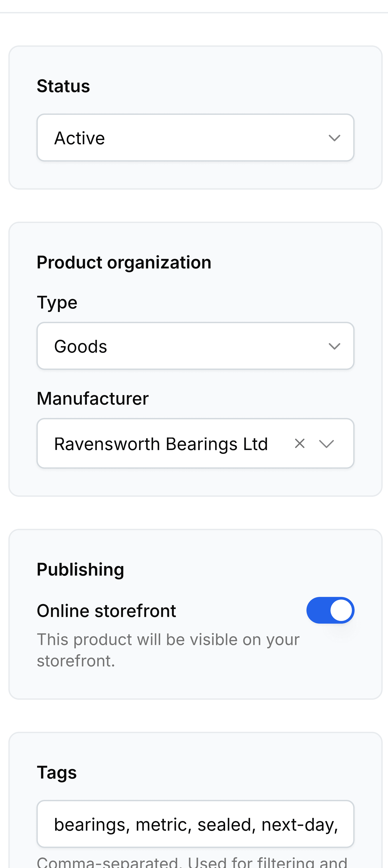388x868 pixels.
Task: Toggle the Online storefront switch off
Action: tap(330, 610)
